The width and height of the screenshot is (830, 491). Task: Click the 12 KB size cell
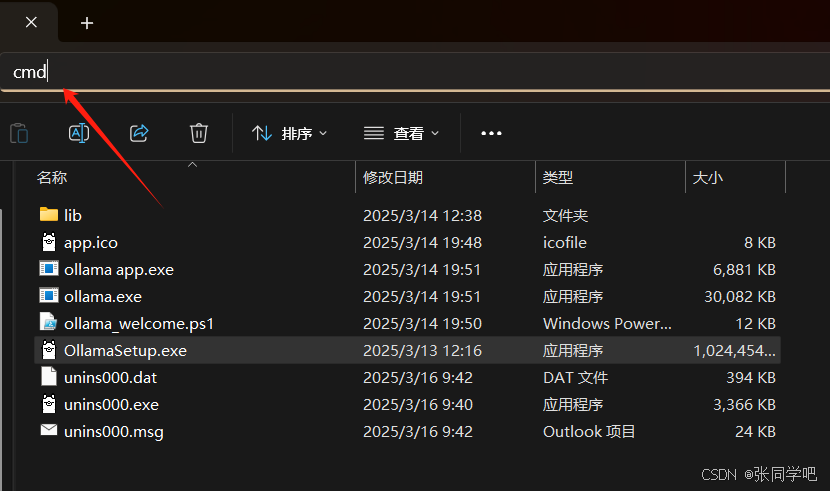click(x=755, y=323)
